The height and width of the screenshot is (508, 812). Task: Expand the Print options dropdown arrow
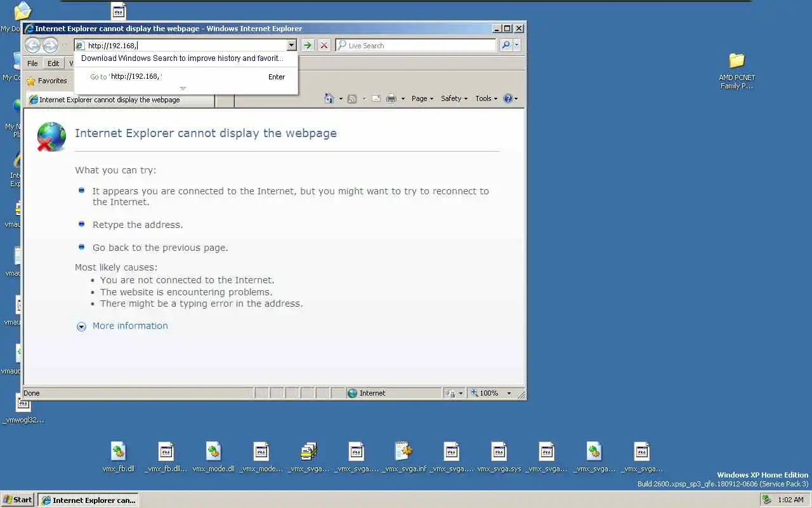tap(403, 98)
